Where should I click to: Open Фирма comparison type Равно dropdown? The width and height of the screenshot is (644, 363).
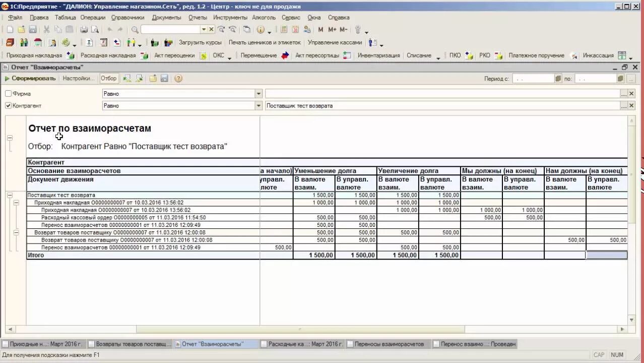click(x=259, y=94)
